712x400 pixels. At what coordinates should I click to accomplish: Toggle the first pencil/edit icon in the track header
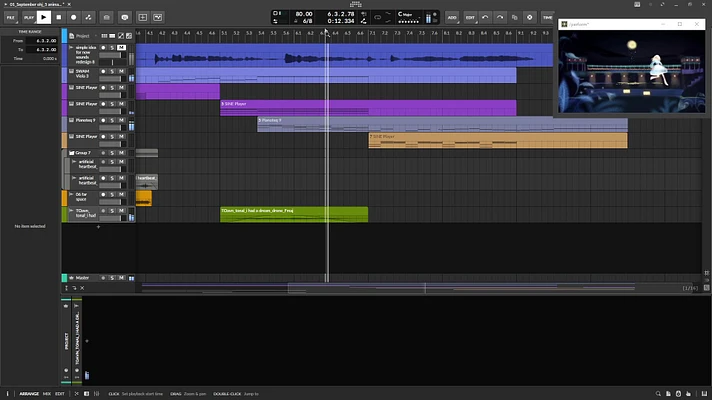point(121,36)
